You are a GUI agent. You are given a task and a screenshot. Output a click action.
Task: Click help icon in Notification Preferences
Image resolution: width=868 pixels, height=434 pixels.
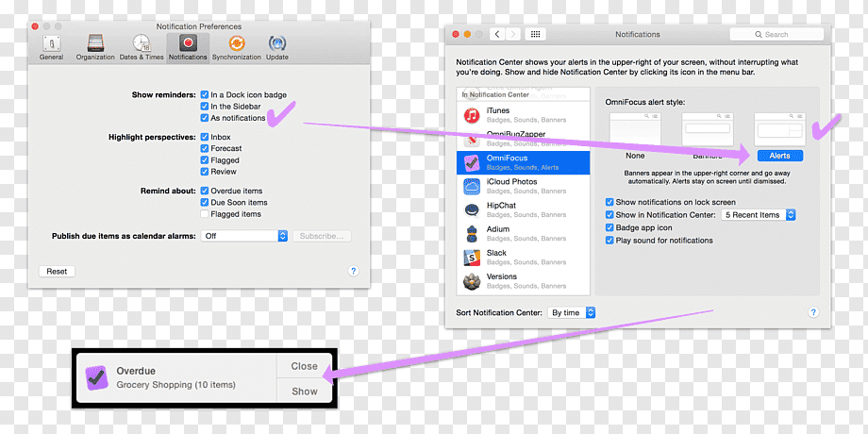[x=353, y=272]
